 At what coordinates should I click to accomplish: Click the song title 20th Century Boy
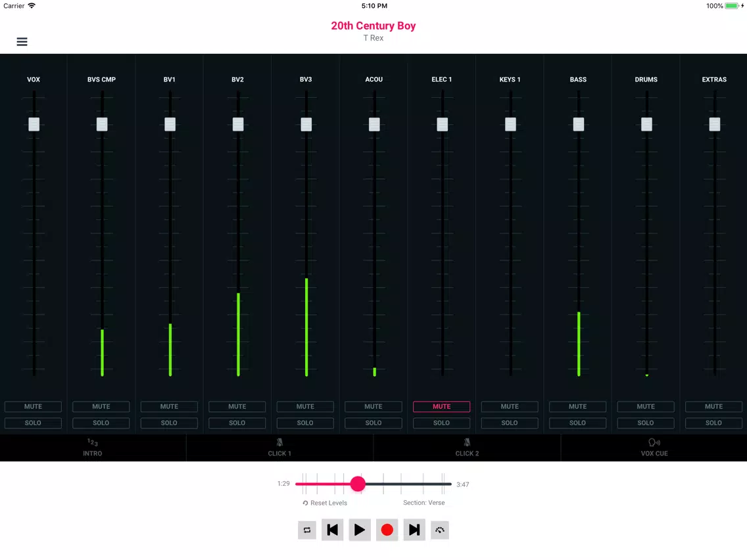point(373,26)
